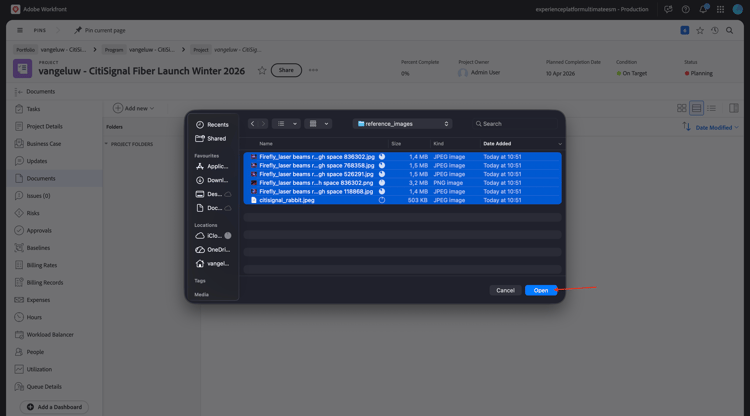Click the Adobe Workfront logo icon
Screen dimensions: 750x416
pyautogui.click(x=15, y=9)
